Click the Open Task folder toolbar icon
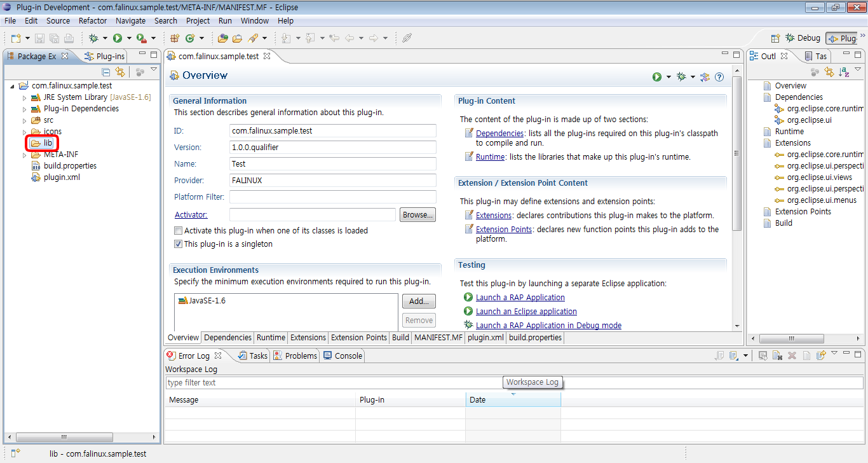 click(x=238, y=38)
